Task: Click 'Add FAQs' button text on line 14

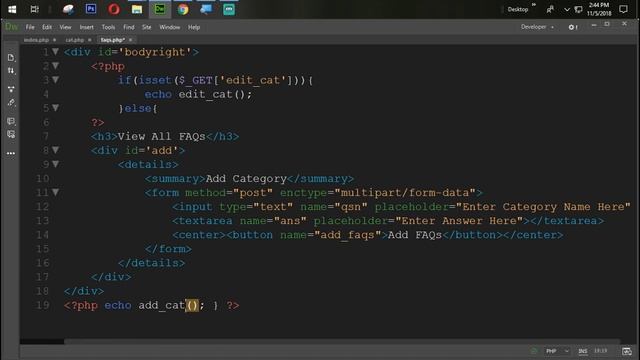Action: tap(415, 235)
